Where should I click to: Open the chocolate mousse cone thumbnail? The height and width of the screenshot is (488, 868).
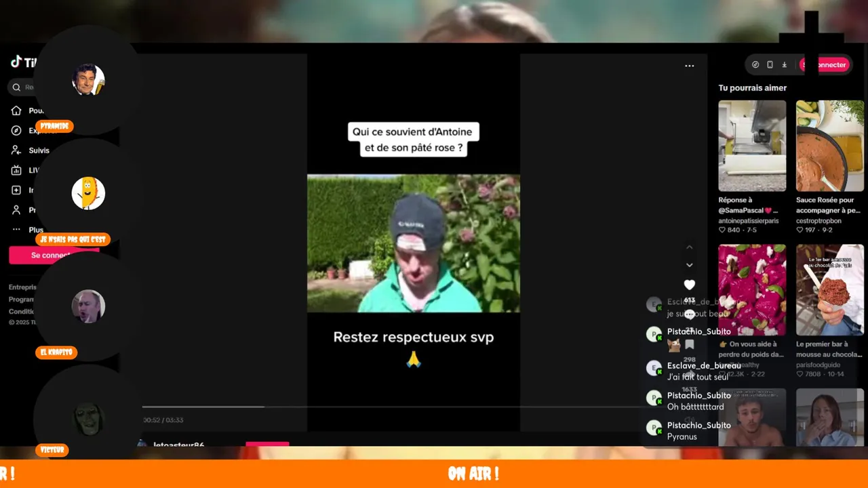pos(830,289)
